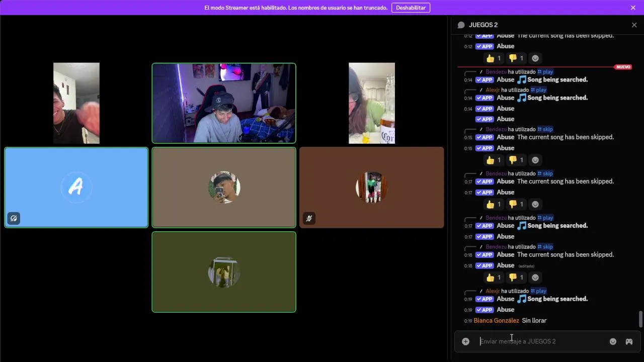Screen dimensions: 644x362
Task: Click the skip command used by Bendezu at 0:18
Action: coord(545,247)
